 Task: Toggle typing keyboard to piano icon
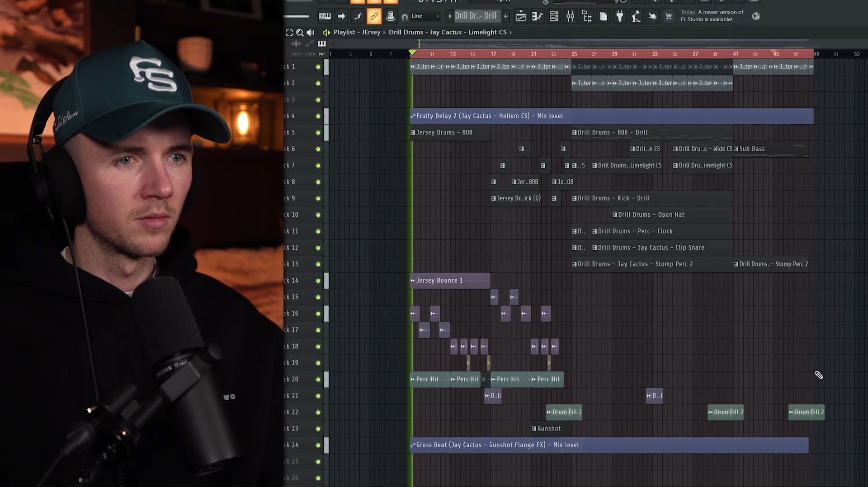325,16
